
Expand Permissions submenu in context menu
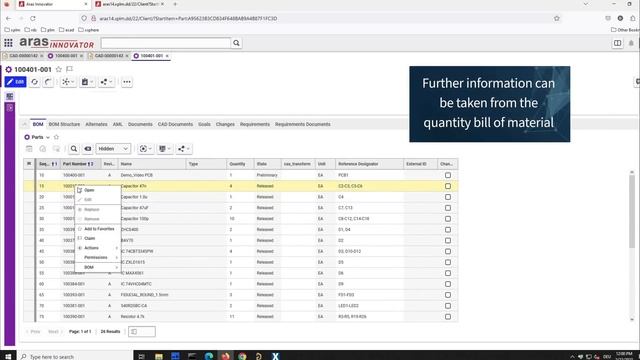coord(98,258)
